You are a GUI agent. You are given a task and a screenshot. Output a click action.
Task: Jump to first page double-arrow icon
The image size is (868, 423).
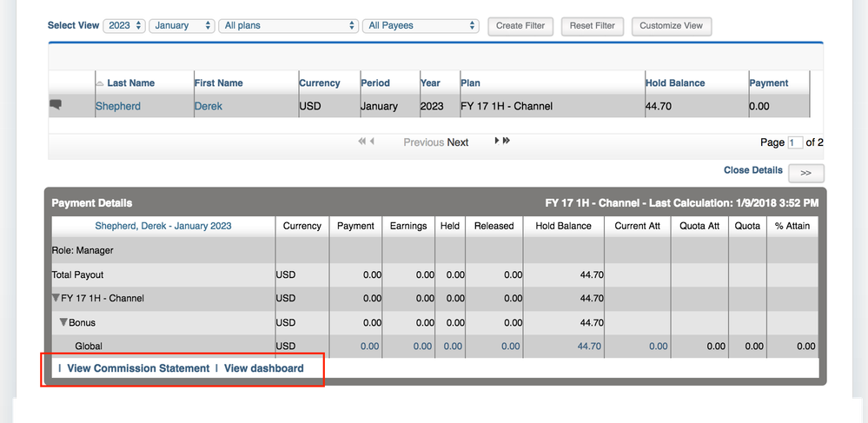coord(362,142)
